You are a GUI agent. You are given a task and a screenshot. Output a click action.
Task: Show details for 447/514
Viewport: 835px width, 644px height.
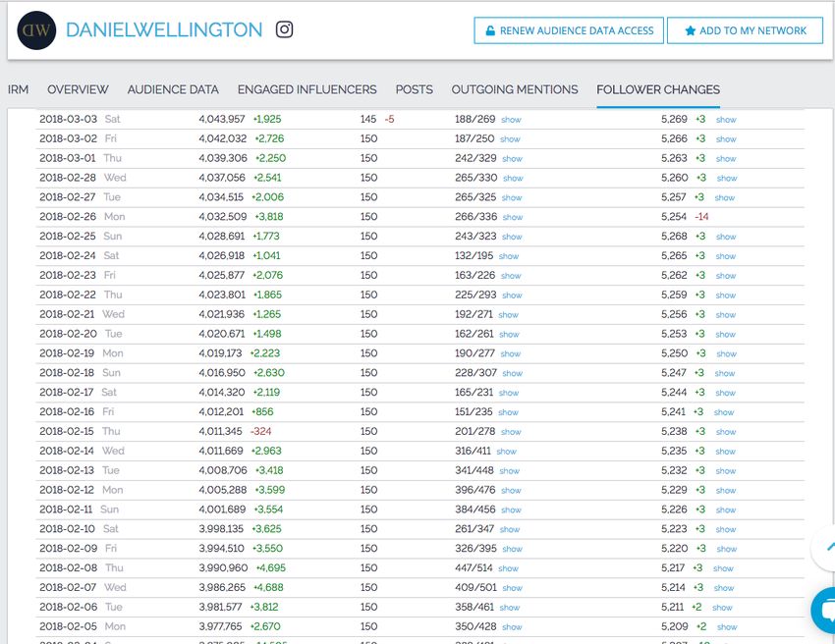tap(509, 568)
